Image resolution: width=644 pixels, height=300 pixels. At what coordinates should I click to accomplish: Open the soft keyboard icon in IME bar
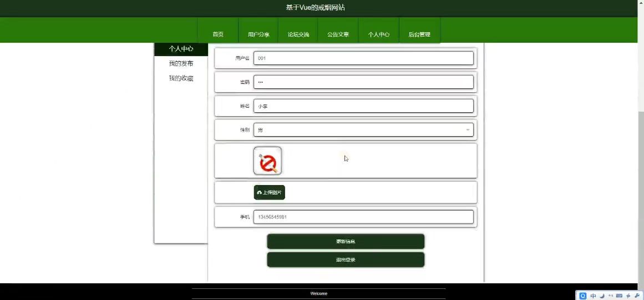pos(620,296)
